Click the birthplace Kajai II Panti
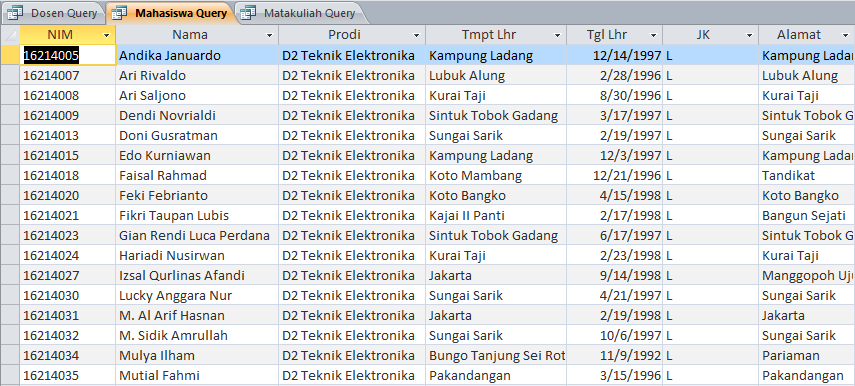 [x=467, y=215]
